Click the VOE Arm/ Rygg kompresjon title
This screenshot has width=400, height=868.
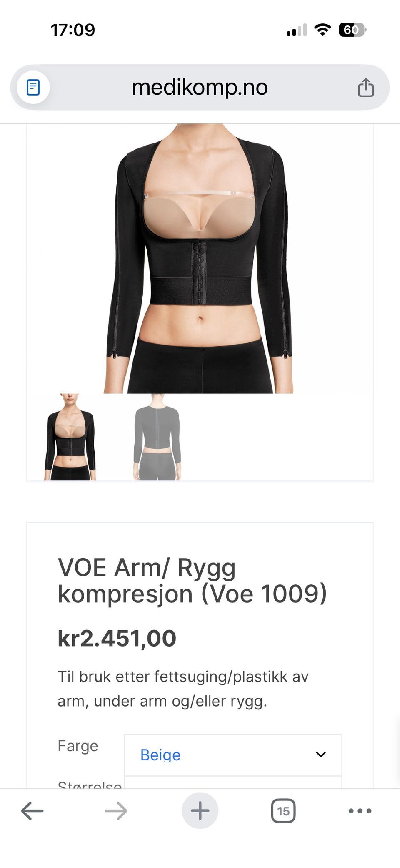click(x=192, y=580)
